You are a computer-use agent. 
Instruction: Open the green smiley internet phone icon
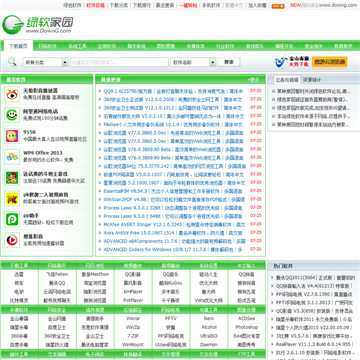[x=12, y=115]
